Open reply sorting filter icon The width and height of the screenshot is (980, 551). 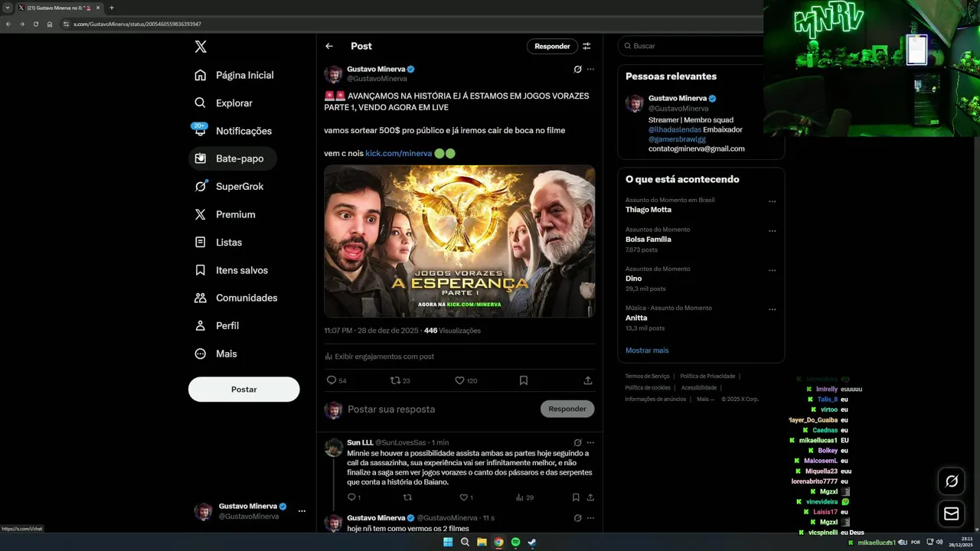click(x=586, y=46)
